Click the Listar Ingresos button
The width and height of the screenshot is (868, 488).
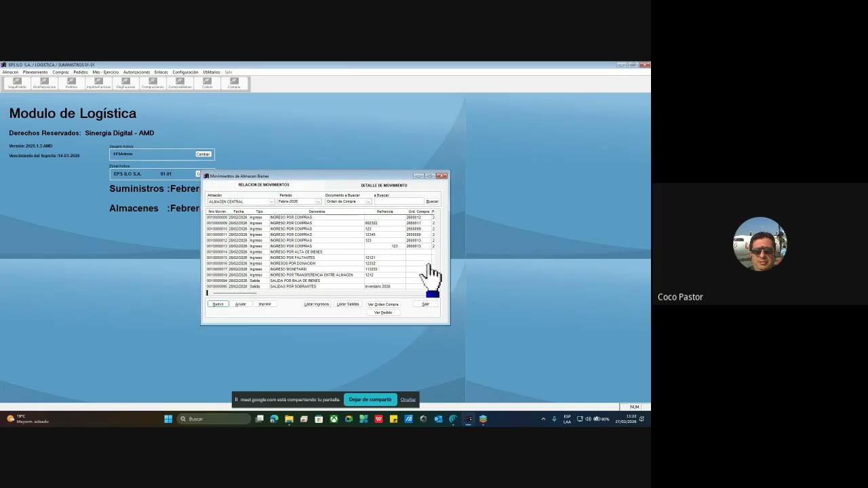(x=316, y=304)
